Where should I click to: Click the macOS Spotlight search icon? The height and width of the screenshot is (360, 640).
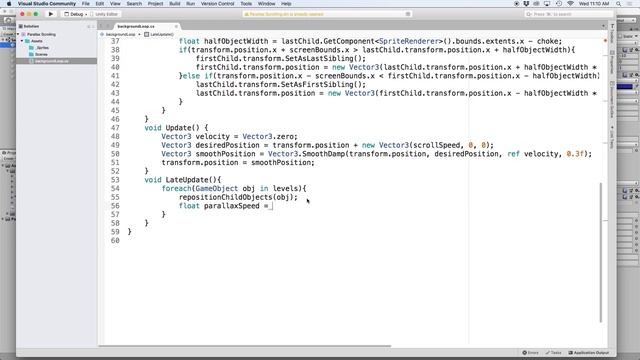tap(619, 4)
